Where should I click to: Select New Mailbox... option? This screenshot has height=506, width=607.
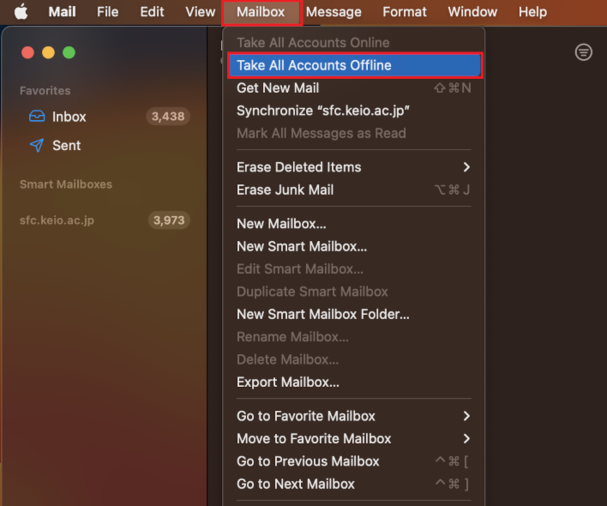click(x=281, y=224)
